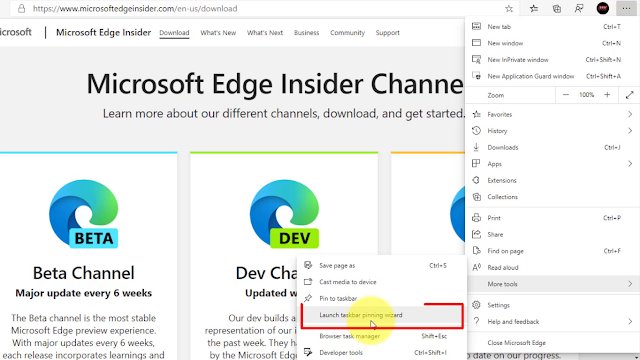Go to What's New page
This screenshot has height=360, width=640.
218,33
